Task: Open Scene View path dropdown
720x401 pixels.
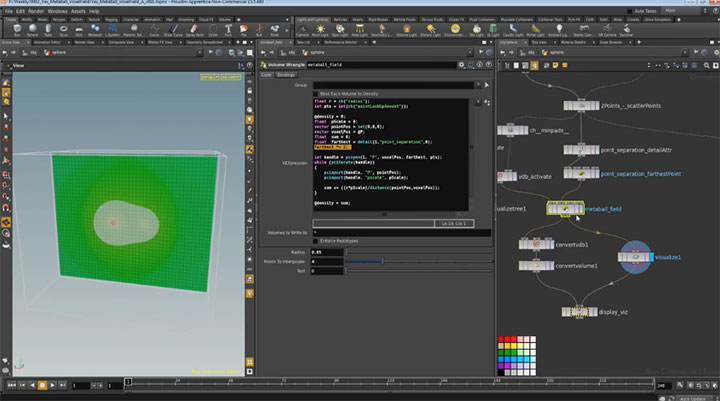Action: pos(199,52)
